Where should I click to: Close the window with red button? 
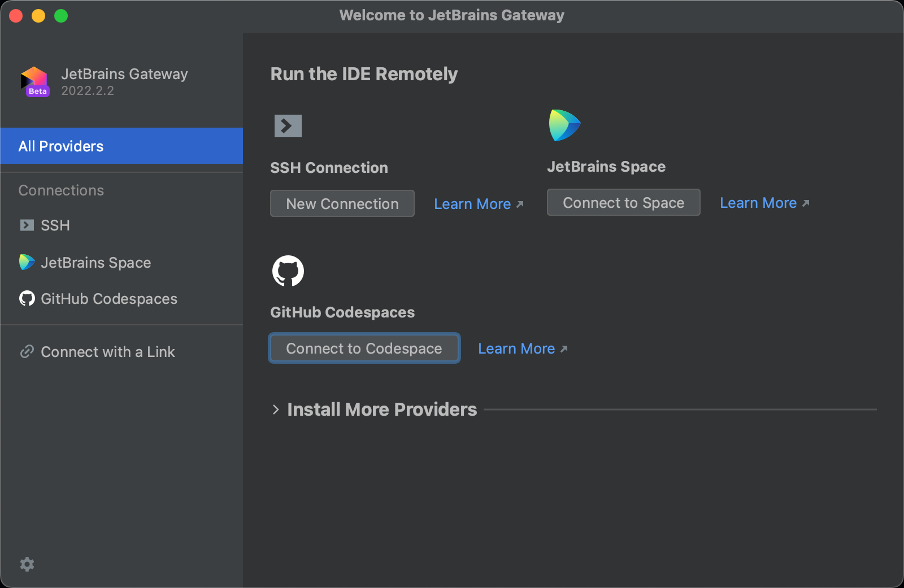point(16,16)
